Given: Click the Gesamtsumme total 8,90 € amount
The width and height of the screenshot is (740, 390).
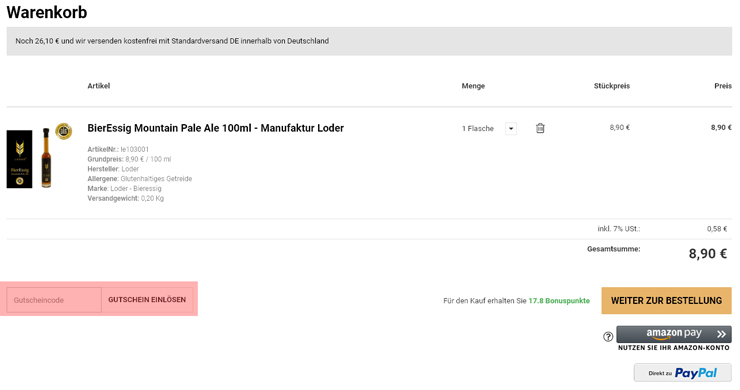Looking at the screenshot, I should [707, 254].
